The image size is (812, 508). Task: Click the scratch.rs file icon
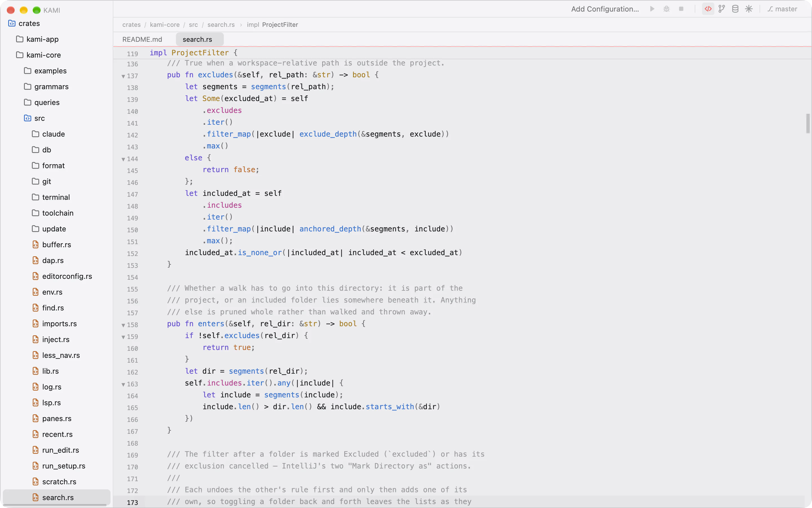[35, 481]
